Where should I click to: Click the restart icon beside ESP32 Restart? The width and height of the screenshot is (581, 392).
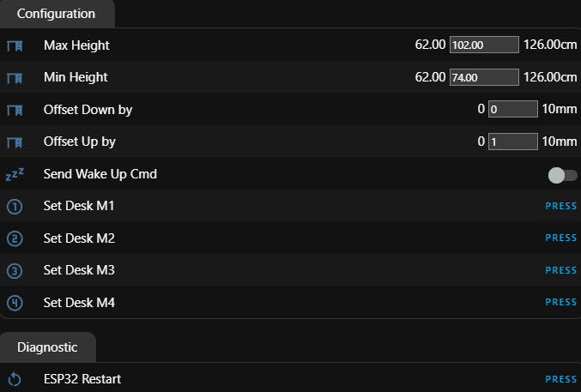(x=15, y=379)
